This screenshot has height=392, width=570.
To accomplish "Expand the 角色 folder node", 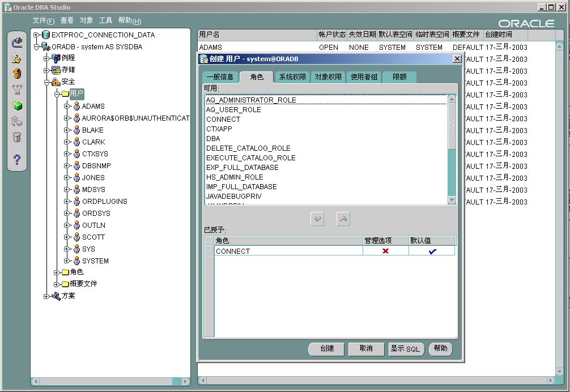I will [56, 272].
